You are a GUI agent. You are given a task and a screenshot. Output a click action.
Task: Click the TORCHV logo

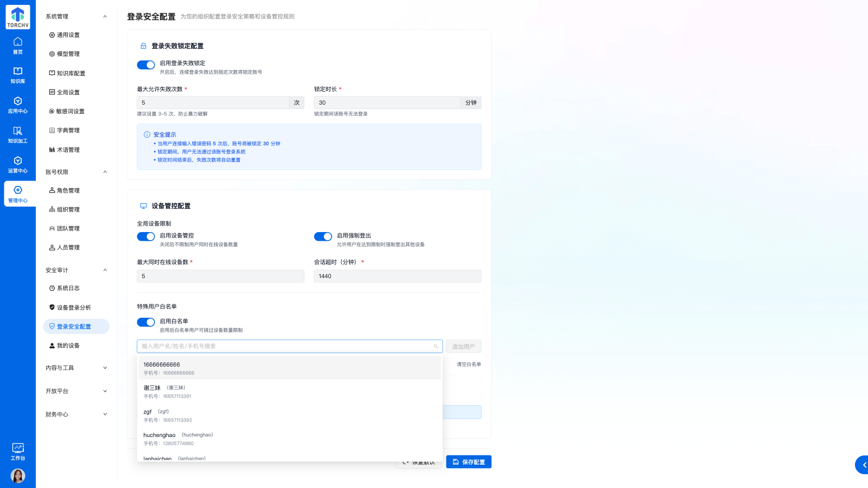[18, 17]
